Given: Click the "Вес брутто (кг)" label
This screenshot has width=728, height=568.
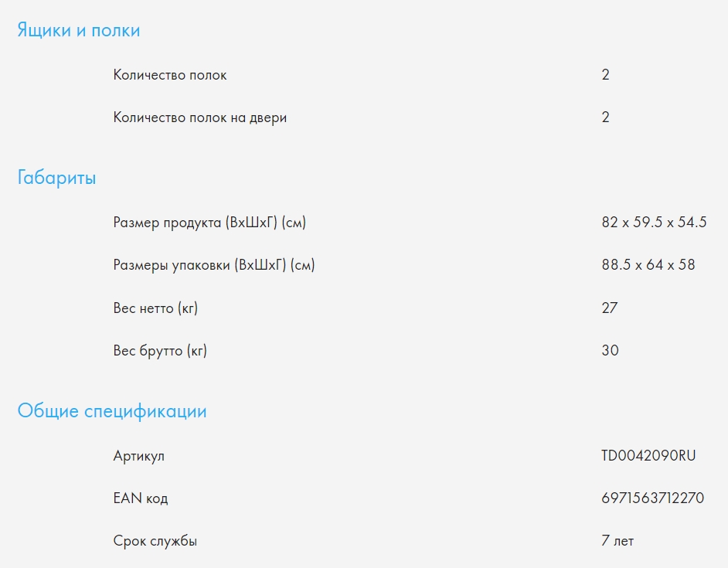Looking at the screenshot, I should point(160,350).
